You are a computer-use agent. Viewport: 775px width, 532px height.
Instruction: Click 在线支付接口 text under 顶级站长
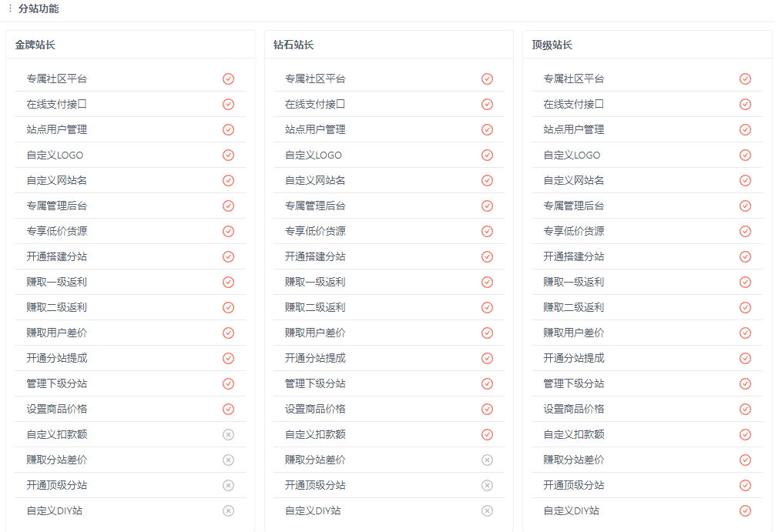[574, 104]
